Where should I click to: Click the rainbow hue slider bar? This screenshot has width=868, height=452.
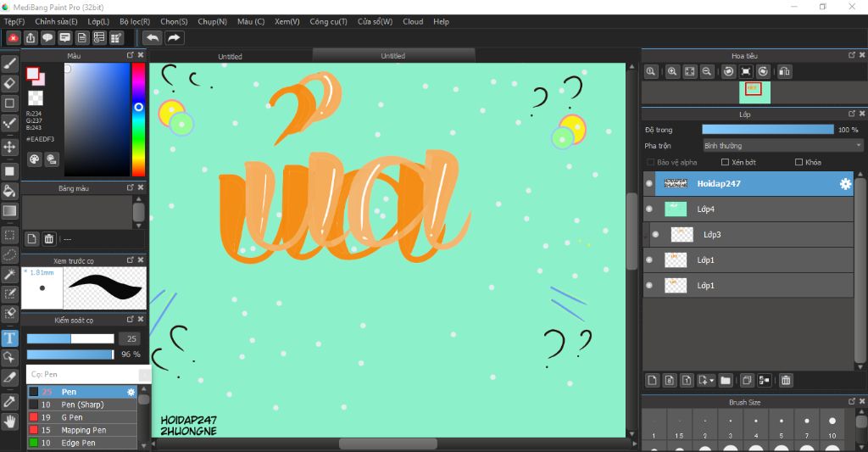tap(138, 119)
